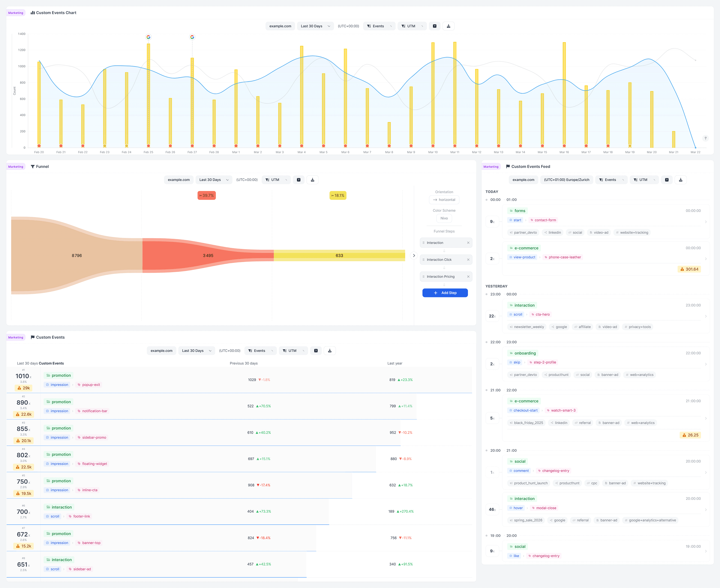Open help icon in the Funnel toolbar
Screen dimensions: 720x588
(298, 180)
